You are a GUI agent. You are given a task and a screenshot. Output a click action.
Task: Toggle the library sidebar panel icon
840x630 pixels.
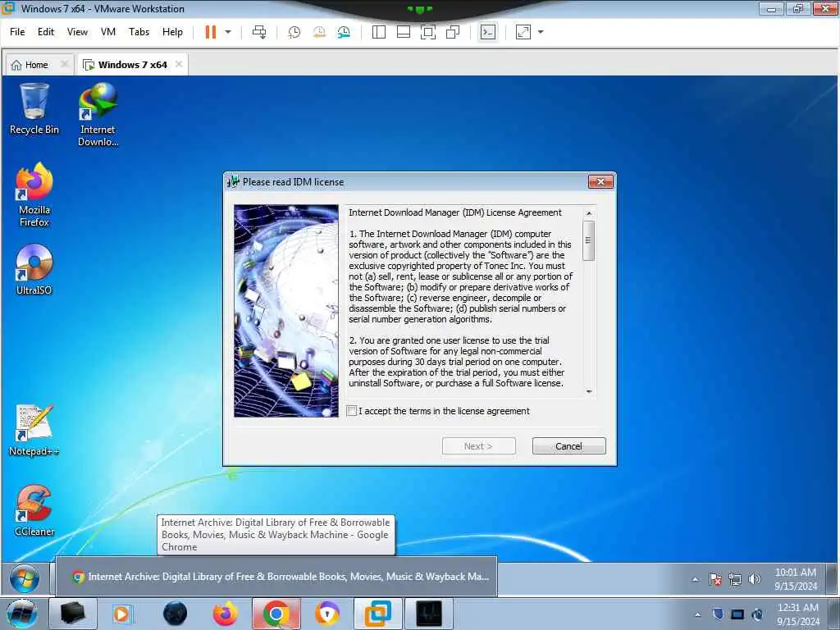click(379, 32)
